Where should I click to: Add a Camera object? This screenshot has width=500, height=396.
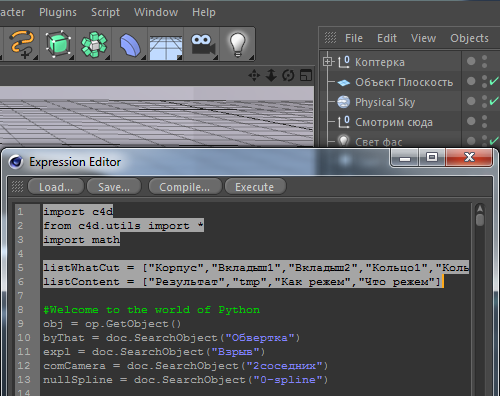point(202,44)
